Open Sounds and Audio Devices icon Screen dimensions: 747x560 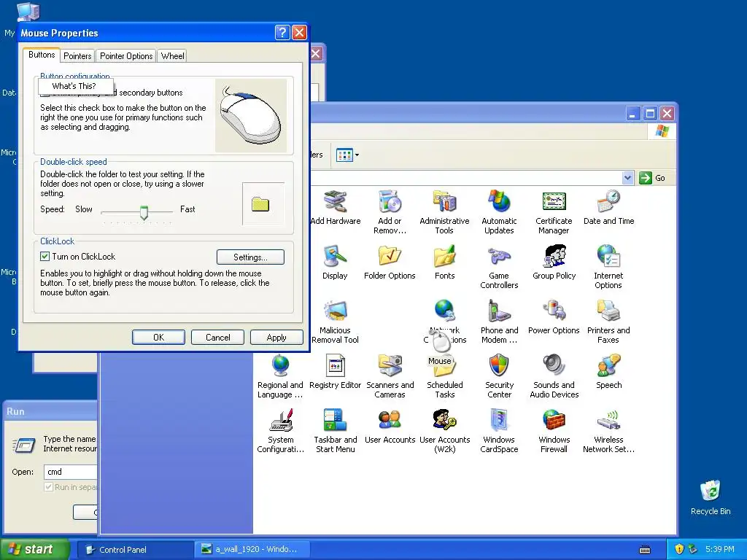(x=554, y=376)
